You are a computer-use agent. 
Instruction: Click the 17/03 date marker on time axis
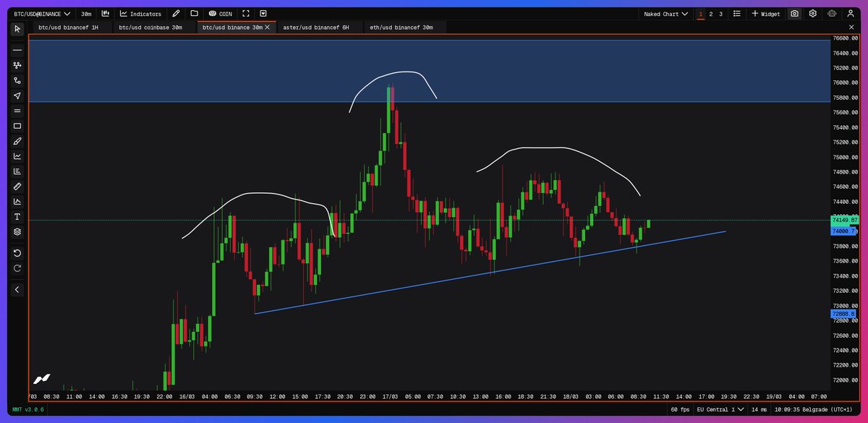391,396
